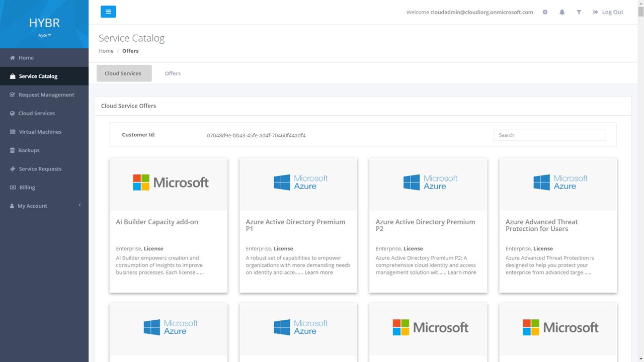Click Learn more on Active Directory Premium P2

point(462,273)
